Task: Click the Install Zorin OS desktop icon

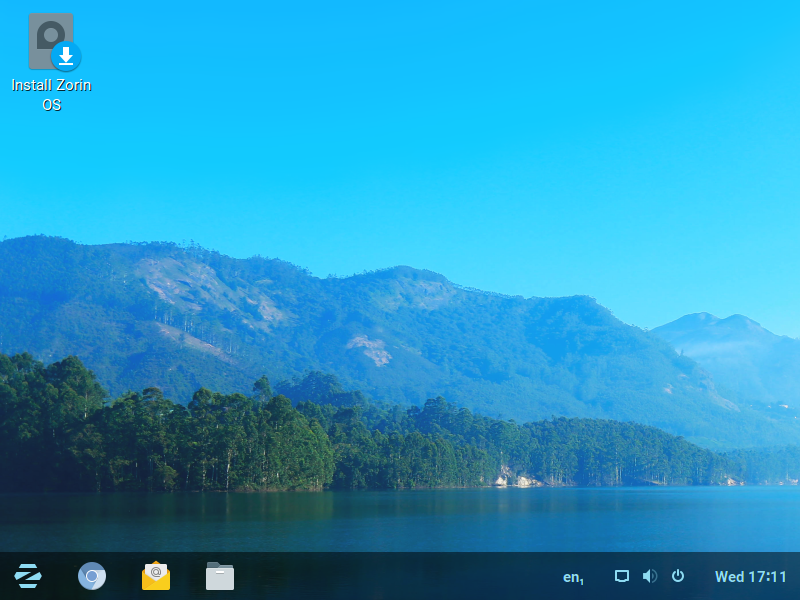Action: [52, 43]
